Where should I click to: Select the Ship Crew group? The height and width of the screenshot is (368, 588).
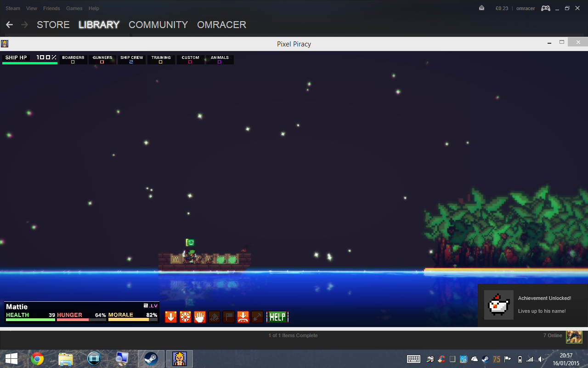click(132, 60)
